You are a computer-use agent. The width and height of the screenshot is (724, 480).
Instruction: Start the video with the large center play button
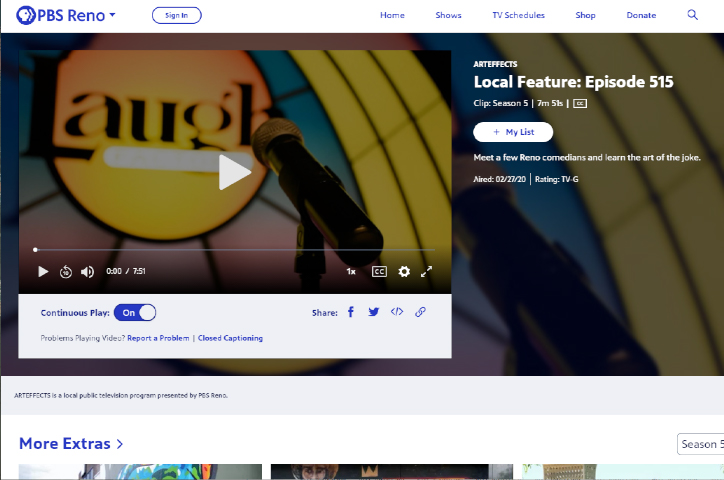click(235, 172)
